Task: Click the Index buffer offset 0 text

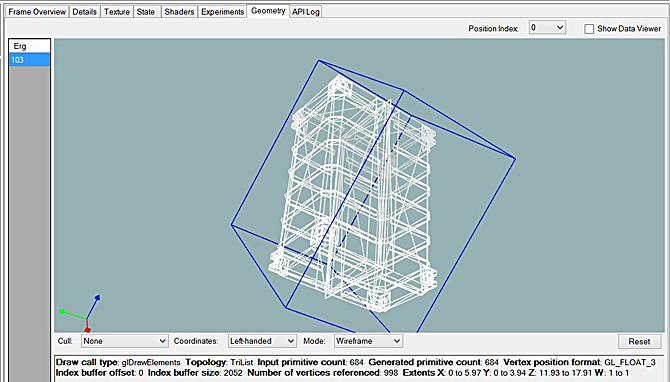Action: click(100, 373)
